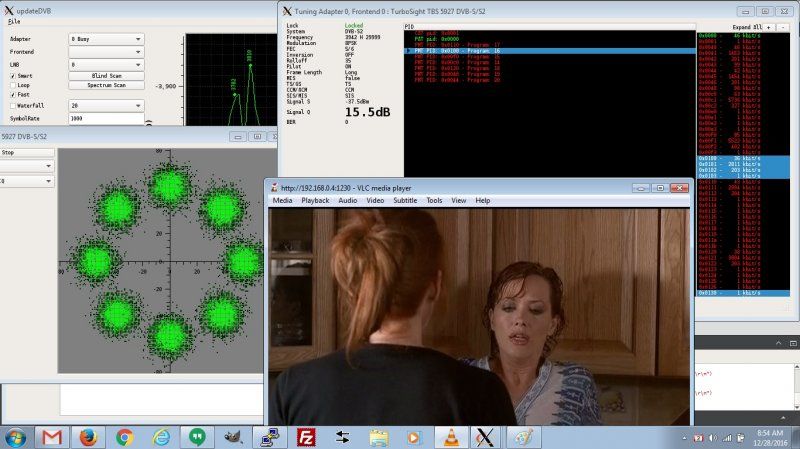Screen dimensions: 800x449
Task: Click the minus button beside Expand All
Action: pyautogui.click(x=783, y=27)
